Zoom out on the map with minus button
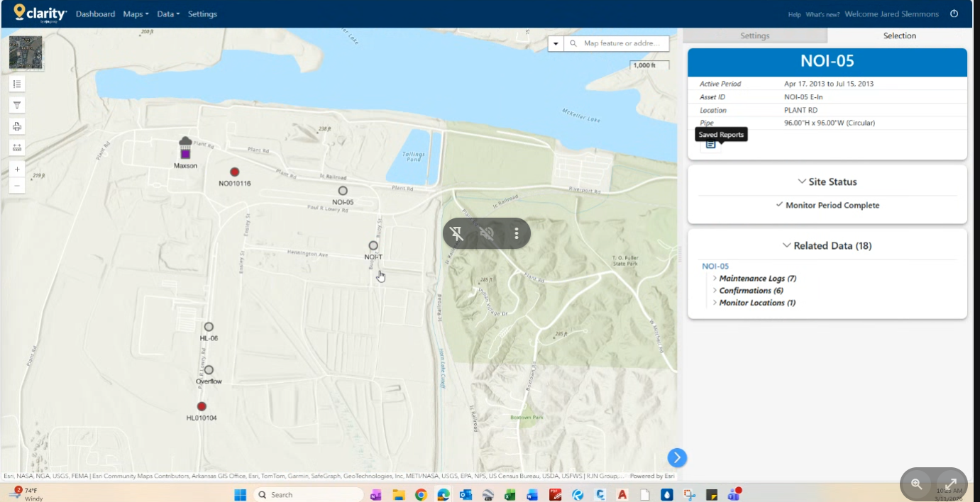The width and height of the screenshot is (980, 502). (x=17, y=186)
